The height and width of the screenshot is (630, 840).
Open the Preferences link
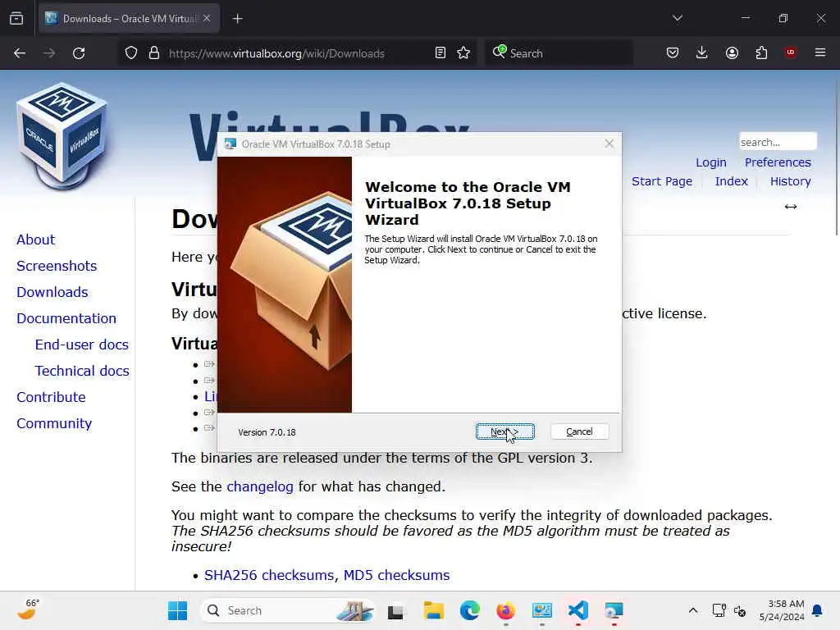[778, 162]
